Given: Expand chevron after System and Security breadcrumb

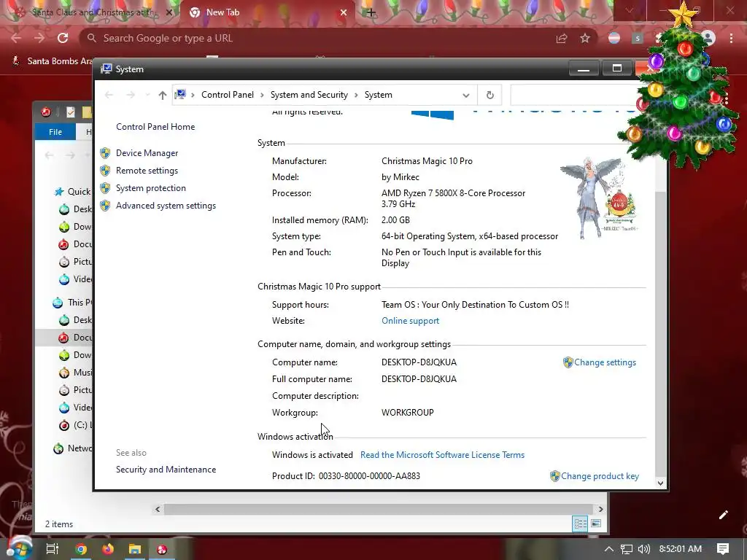Looking at the screenshot, I should [356, 96].
